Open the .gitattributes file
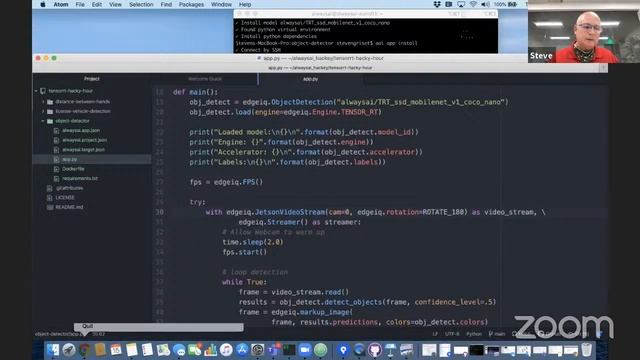 (69, 188)
